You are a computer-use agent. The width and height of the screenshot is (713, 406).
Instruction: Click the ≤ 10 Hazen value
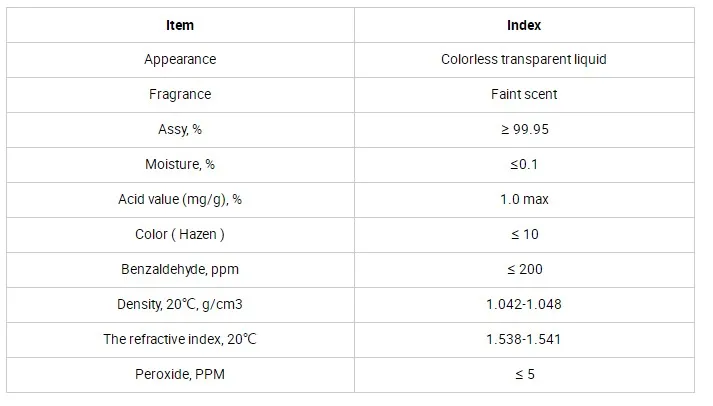[x=523, y=234]
